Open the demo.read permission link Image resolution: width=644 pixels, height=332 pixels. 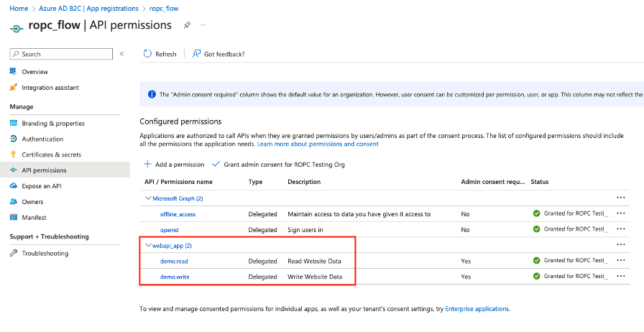(x=174, y=261)
